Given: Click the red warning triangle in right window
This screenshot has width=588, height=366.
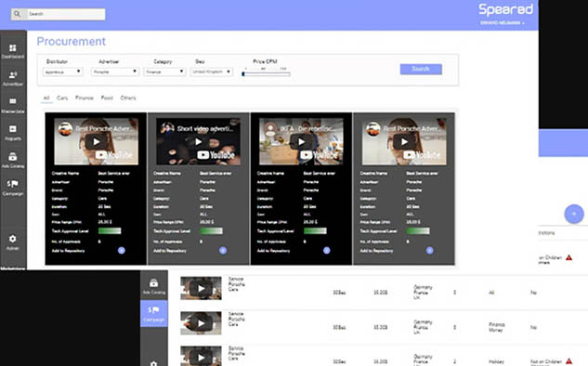Looking at the screenshot, I should click(x=568, y=257).
